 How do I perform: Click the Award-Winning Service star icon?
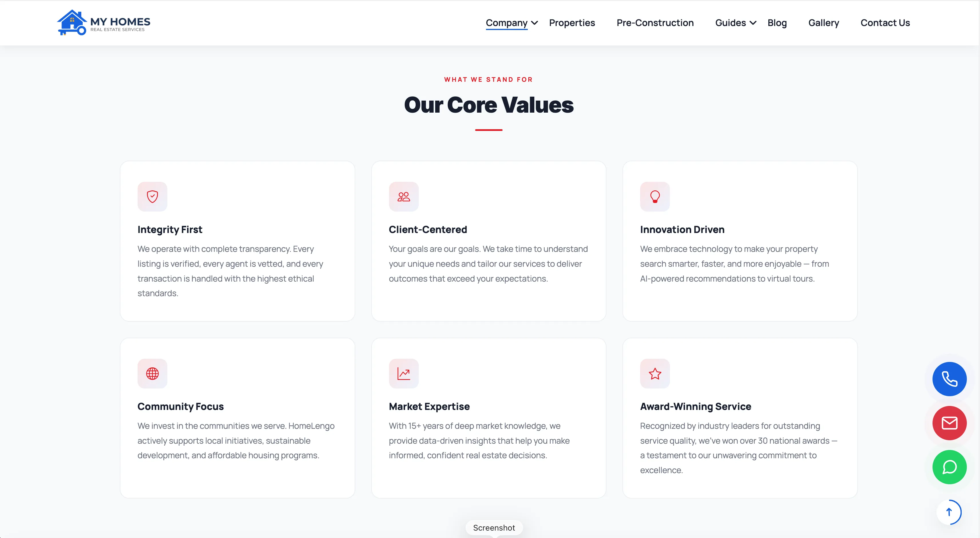click(655, 373)
